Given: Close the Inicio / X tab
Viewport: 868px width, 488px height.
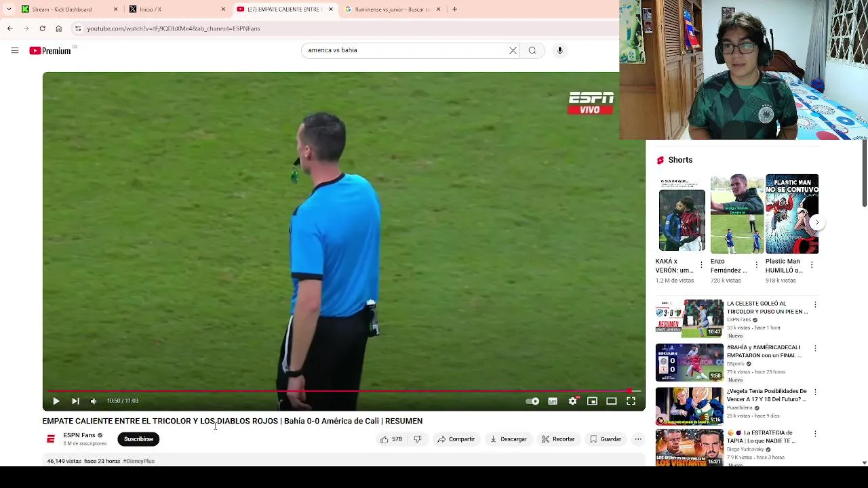Looking at the screenshot, I should (223, 9).
